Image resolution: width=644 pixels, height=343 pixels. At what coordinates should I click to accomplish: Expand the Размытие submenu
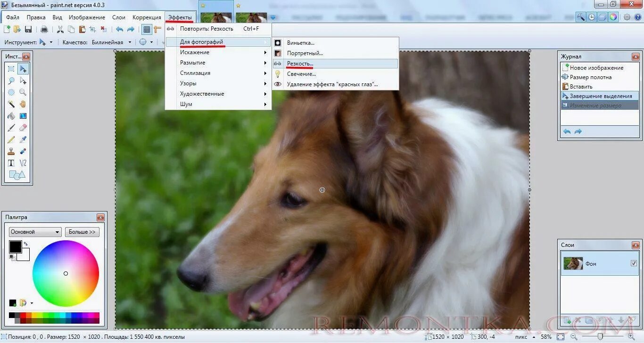218,63
